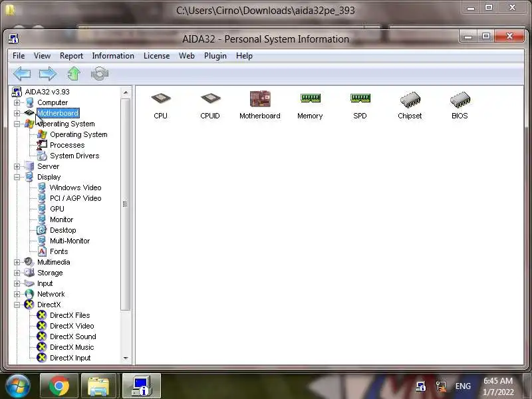
Task: Expand the Multimedia tree node
Action: click(17, 262)
